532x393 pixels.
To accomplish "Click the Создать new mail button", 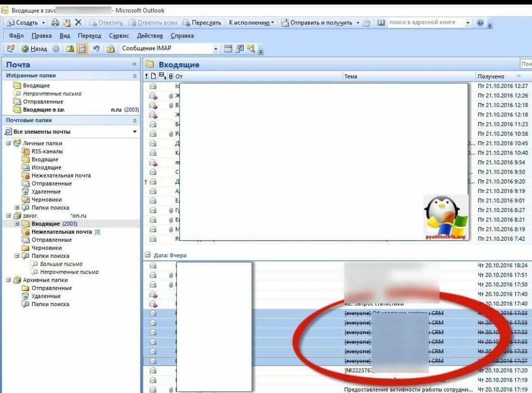I will [22, 23].
